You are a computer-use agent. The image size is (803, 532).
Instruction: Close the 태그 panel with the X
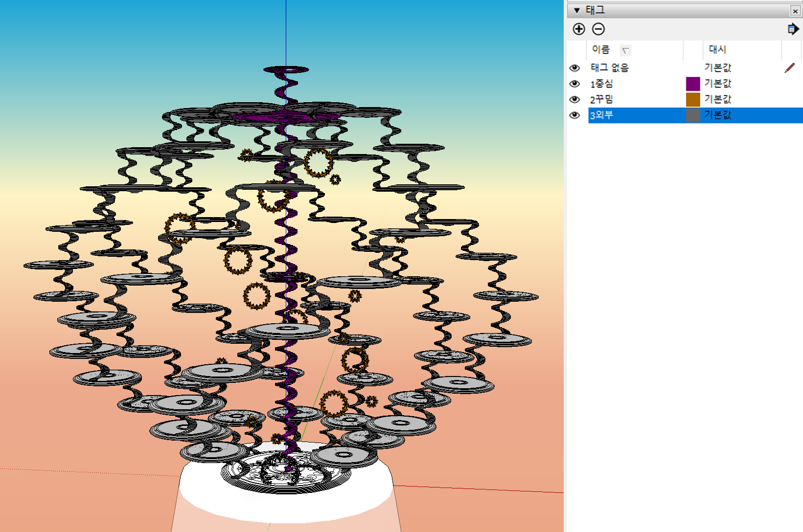pos(795,11)
